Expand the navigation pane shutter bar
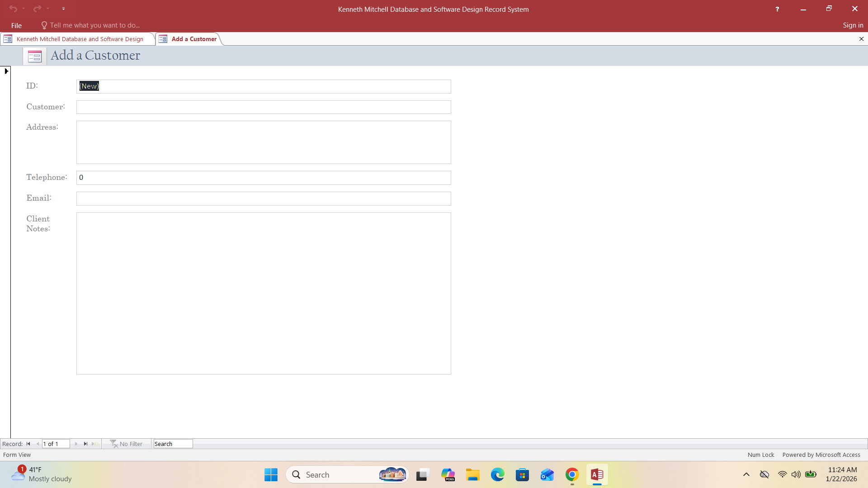 click(x=6, y=71)
